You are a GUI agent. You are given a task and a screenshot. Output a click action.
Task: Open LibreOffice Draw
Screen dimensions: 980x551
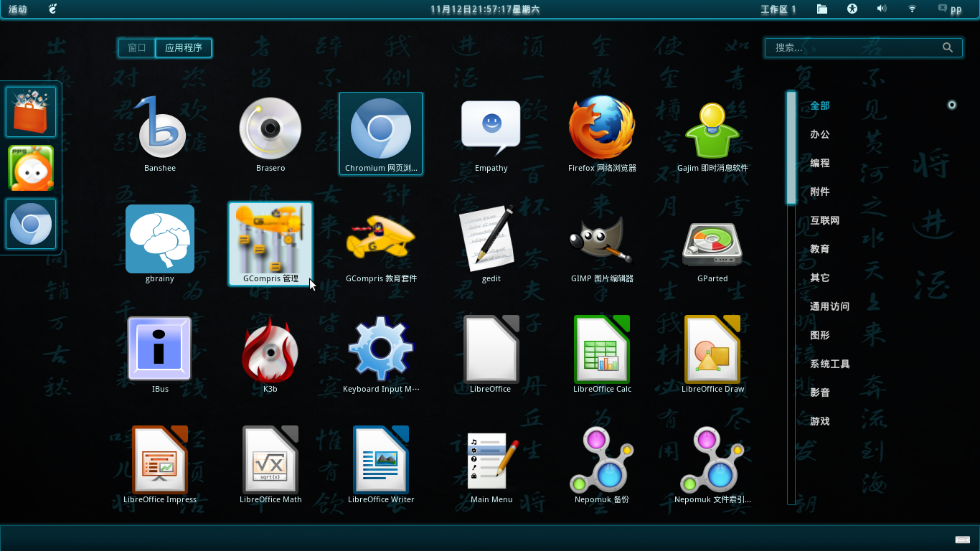pyautogui.click(x=712, y=354)
